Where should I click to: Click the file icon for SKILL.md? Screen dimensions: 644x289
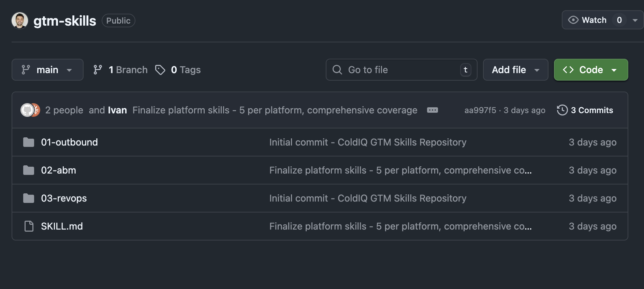(29, 226)
